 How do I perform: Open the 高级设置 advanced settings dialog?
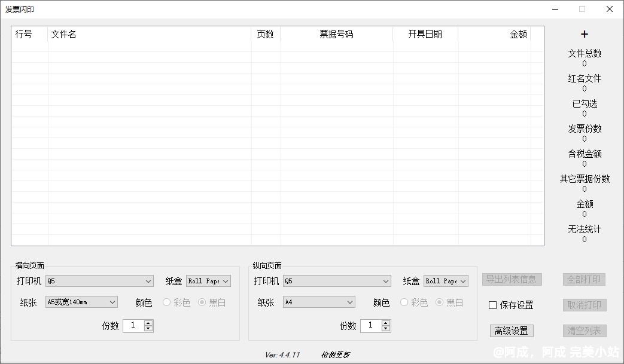pos(512,331)
